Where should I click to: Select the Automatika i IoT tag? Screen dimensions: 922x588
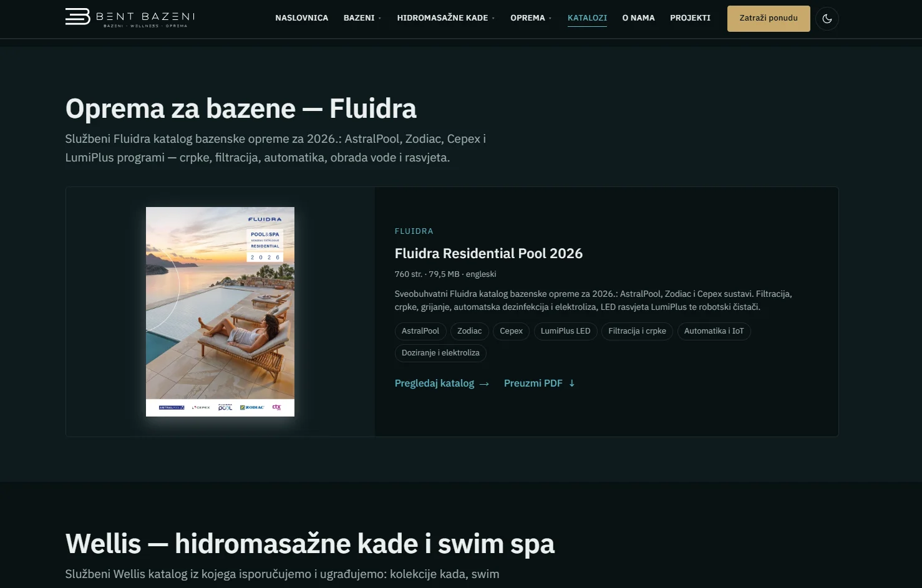[x=714, y=331]
